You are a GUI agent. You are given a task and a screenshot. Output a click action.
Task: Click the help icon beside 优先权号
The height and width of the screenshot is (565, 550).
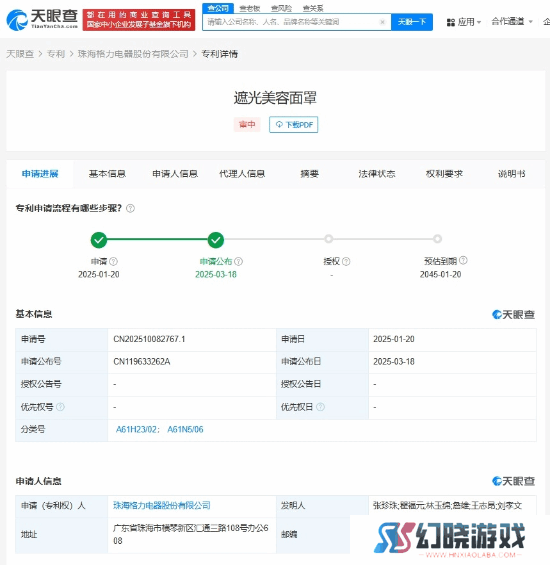pyautogui.click(x=61, y=407)
